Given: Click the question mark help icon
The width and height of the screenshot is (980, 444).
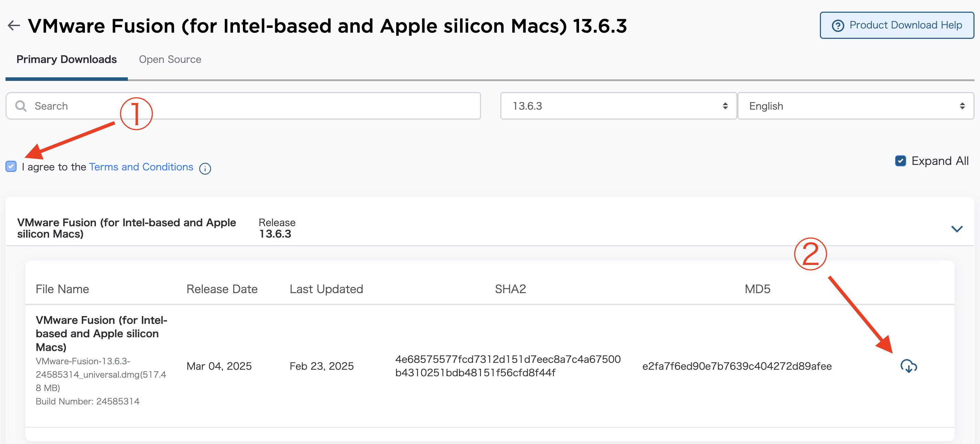Looking at the screenshot, I should click(x=838, y=25).
